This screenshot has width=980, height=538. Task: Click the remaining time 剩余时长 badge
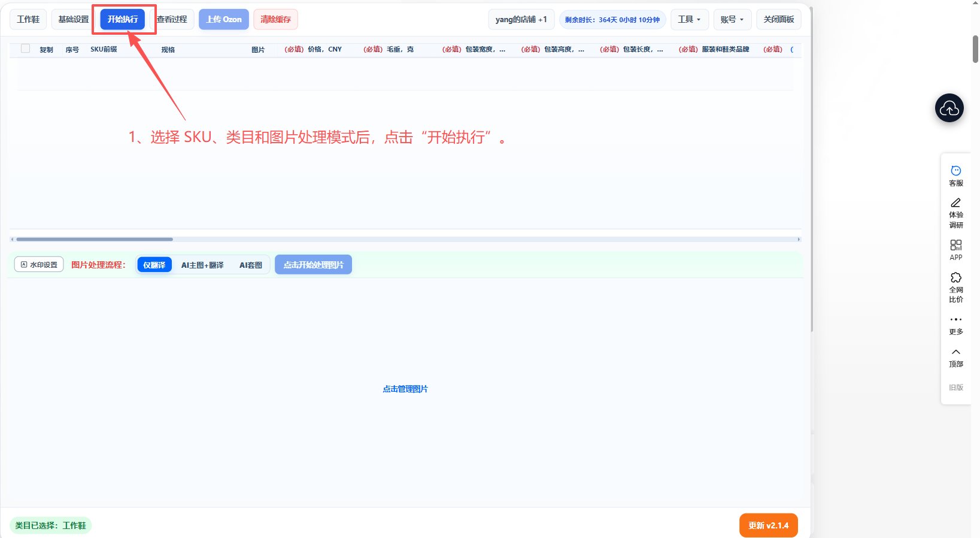pyautogui.click(x=612, y=20)
